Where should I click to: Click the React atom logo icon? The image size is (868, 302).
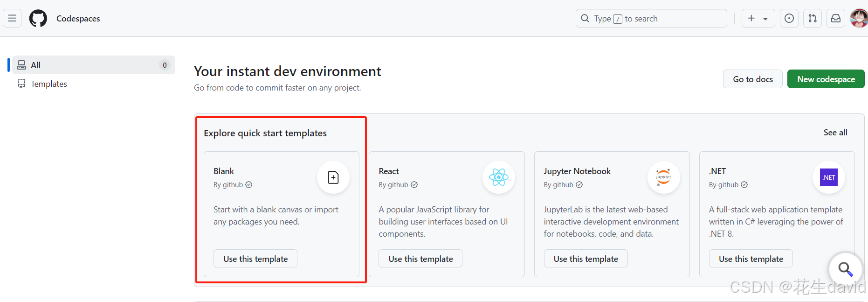(x=498, y=177)
